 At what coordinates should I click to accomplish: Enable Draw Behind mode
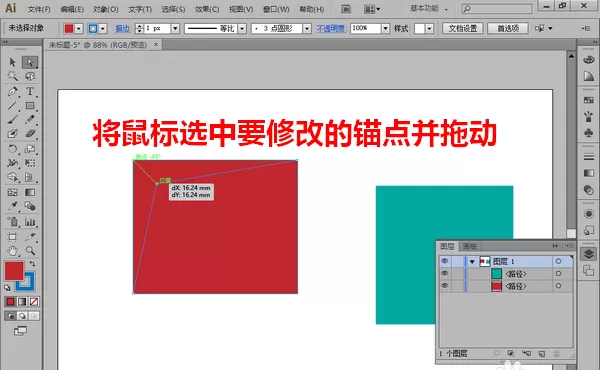[22, 316]
